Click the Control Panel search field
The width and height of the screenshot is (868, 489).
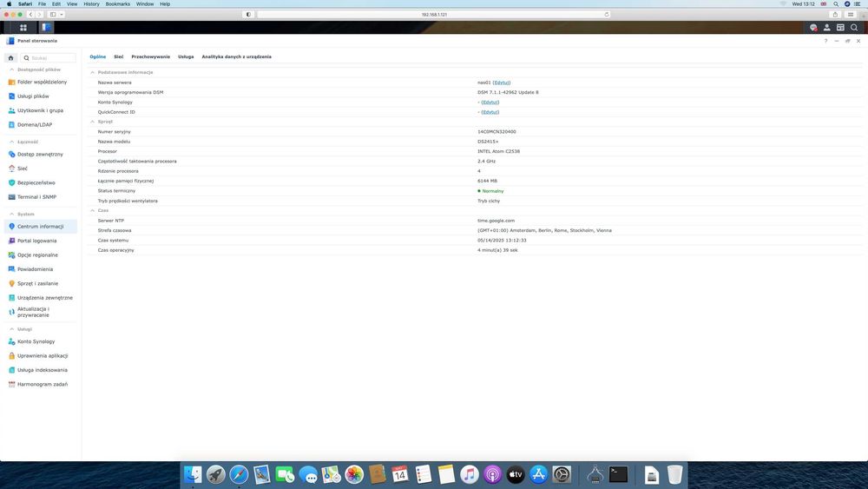[x=48, y=57]
